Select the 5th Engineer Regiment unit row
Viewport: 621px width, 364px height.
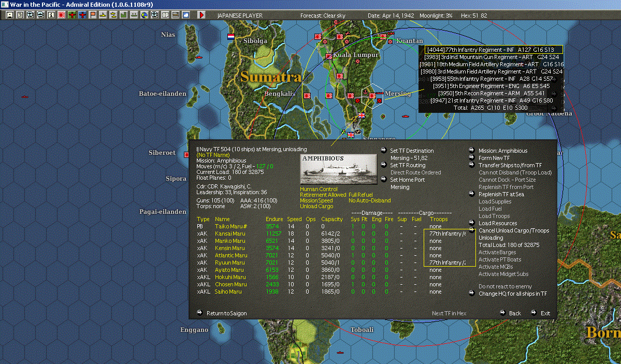tap(491, 86)
